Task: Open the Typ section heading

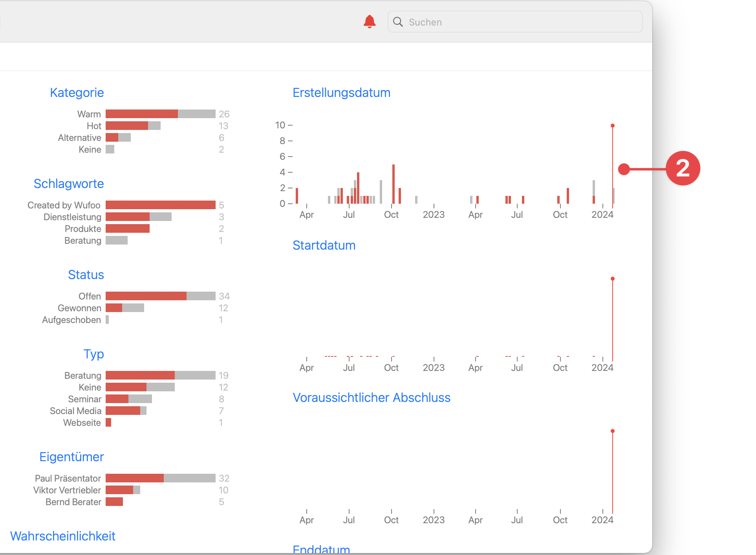Action: pos(93,354)
